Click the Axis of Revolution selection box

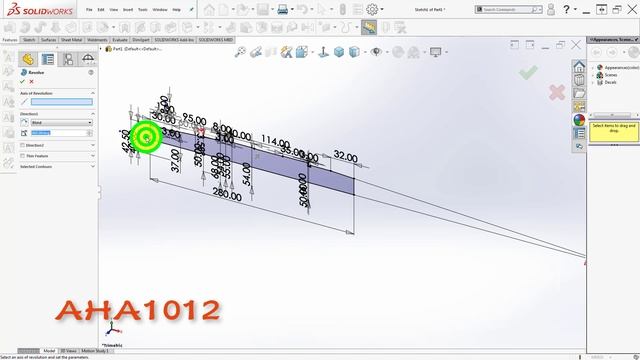pyautogui.click(x=62, y=102)
